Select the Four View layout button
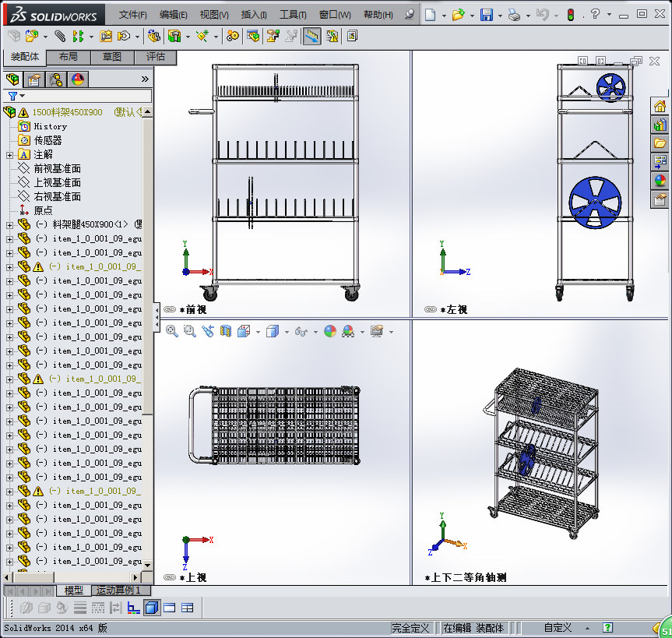 (188, 608)
